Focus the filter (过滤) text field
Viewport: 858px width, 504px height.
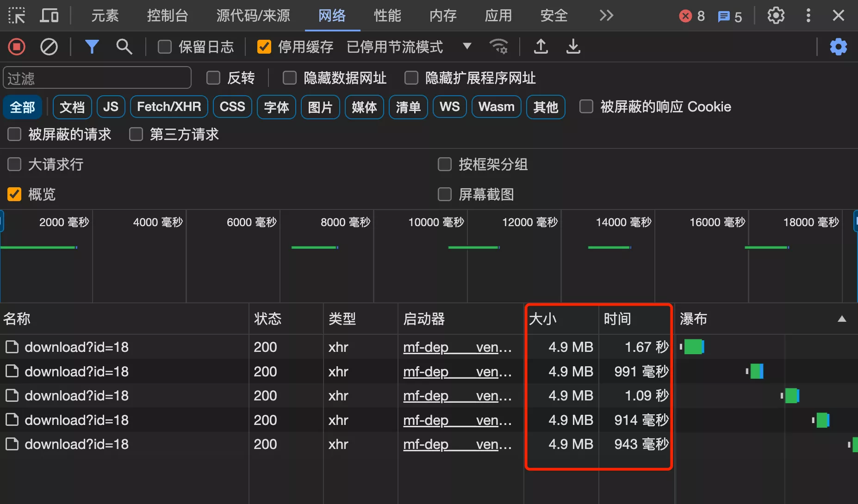(x=97, y=78)
